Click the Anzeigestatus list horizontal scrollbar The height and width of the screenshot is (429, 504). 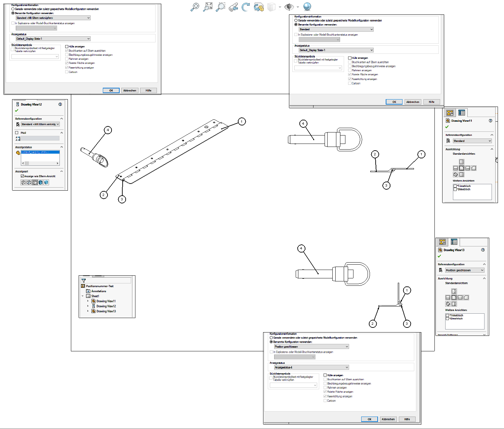pyautogui.click(x=40, y=163)
